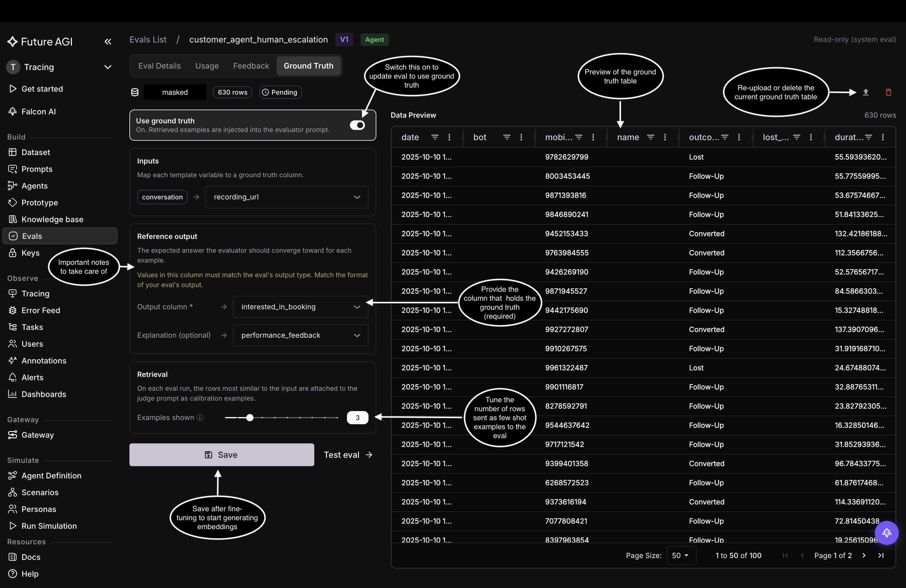Click the Examples shown slider handle
This screenshot has height=588, width=906.
coord(250,417)
